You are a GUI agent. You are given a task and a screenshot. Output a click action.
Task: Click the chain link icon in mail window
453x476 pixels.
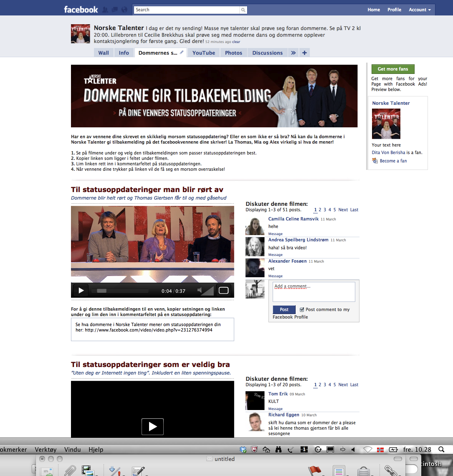391,471
